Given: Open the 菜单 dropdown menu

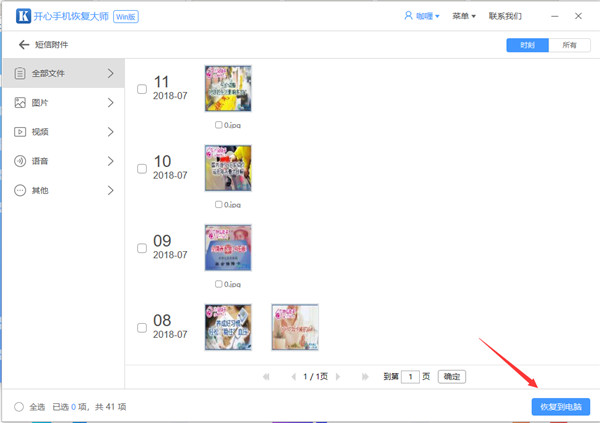Looking at the screenshot, I should pos(462,17).
